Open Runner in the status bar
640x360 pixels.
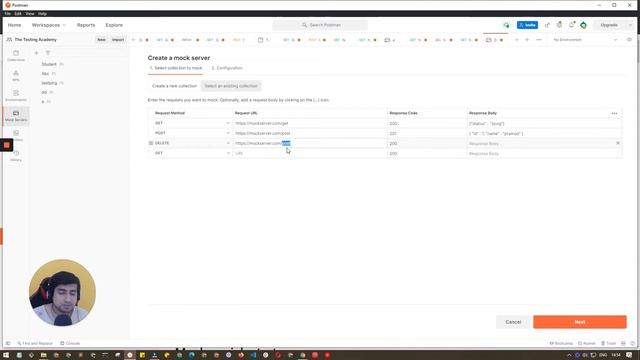tap(588, 343)
